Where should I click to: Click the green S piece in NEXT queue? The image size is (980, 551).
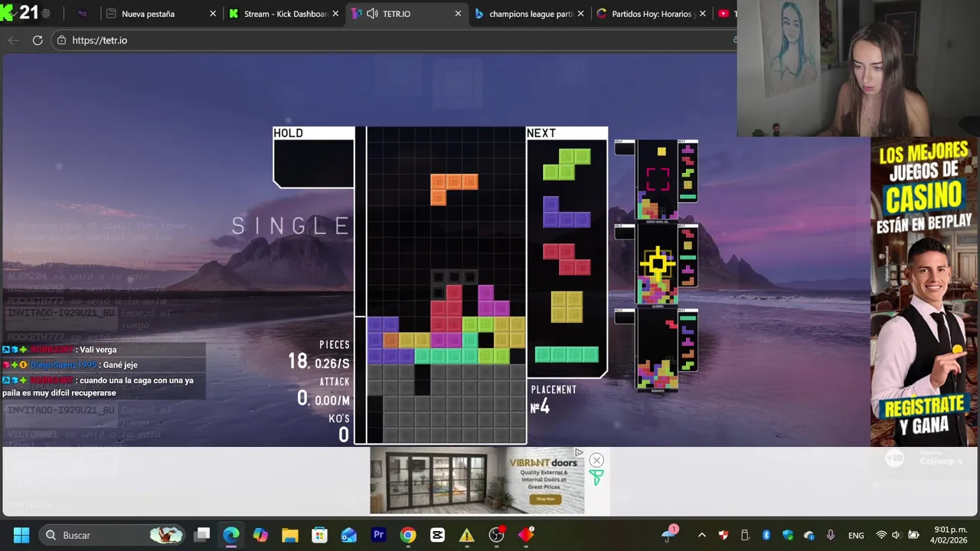[x=567, y=165]
